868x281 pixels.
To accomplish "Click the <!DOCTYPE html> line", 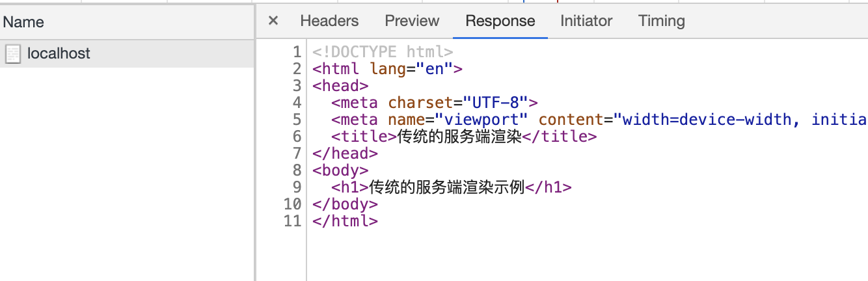I will [x=383, y=52].
